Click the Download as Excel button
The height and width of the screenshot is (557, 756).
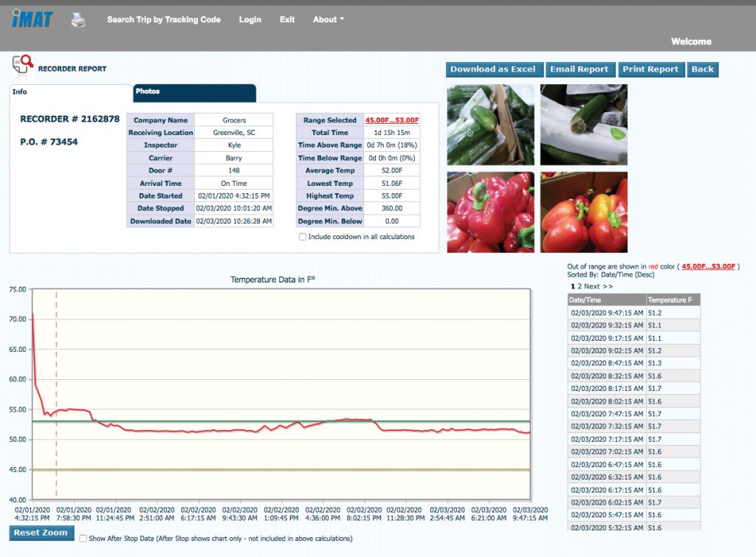494,69
